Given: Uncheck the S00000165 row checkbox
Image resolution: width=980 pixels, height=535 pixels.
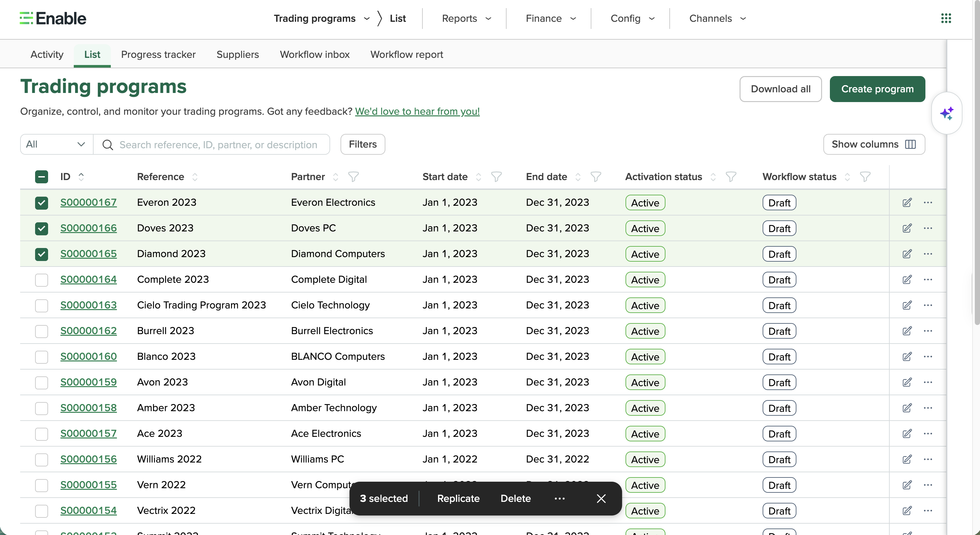Looking at the screenshot, I should 42,254.
